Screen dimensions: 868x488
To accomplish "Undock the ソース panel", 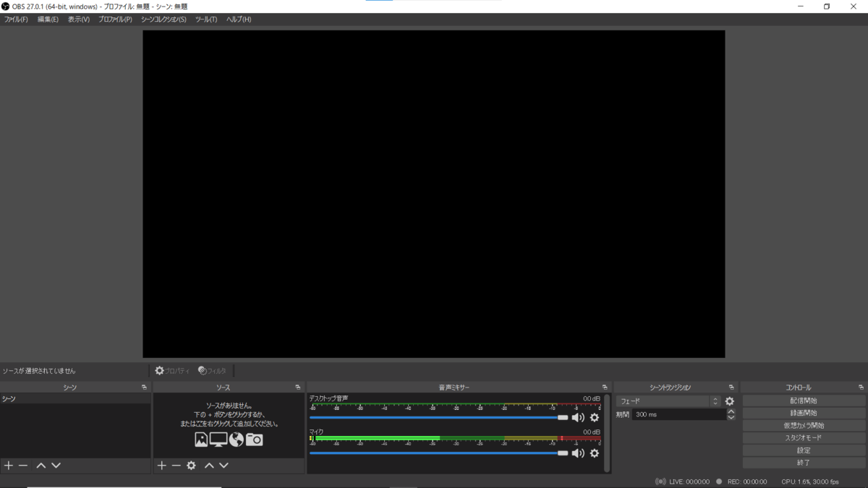I will (298, 388).
